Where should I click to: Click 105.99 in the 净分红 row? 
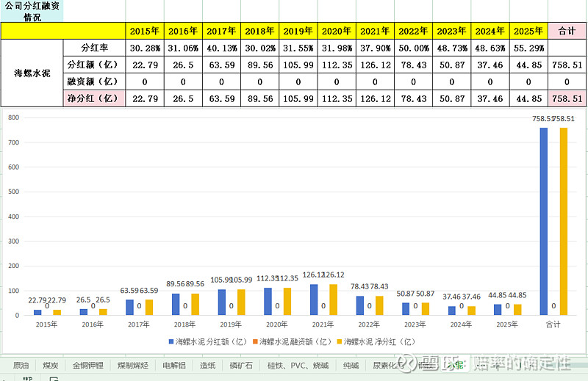tap(298, 98)
